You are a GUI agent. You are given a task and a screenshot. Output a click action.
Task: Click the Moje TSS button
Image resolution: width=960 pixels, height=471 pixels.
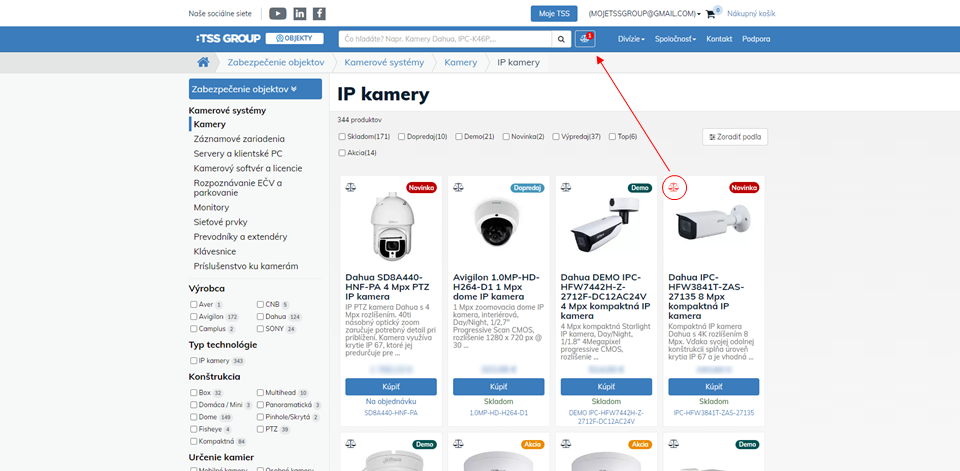[554, 13]
